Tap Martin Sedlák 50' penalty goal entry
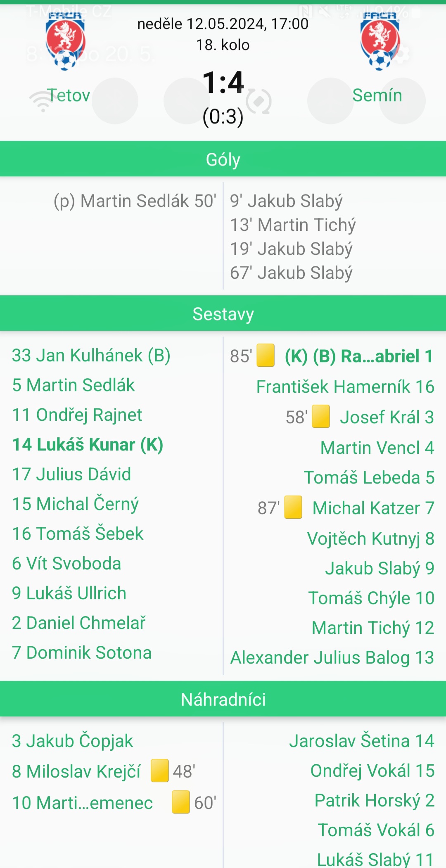The width and height of the screenshot is (446, 868). point(135,201)
